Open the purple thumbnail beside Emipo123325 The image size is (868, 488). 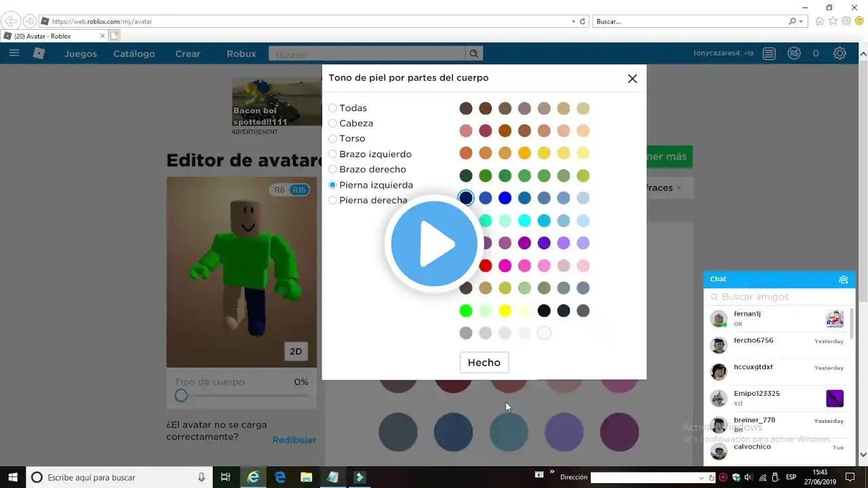coord(835,399)
